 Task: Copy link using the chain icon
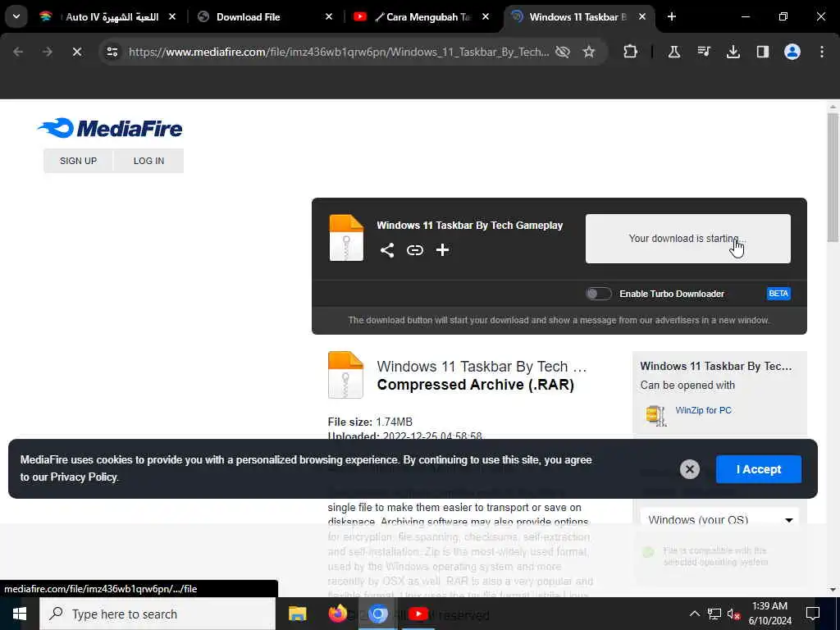(x=414, y=250)
